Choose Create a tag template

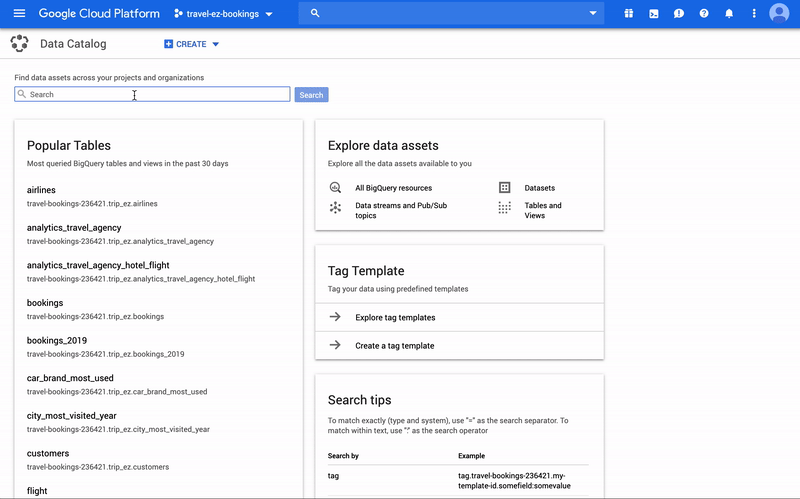(394, 346)
